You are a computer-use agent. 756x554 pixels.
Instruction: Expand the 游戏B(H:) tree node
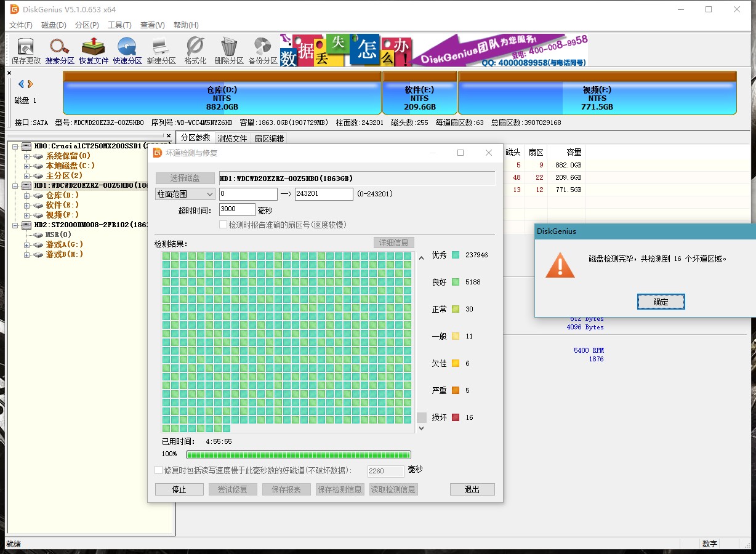coord(26,255)
